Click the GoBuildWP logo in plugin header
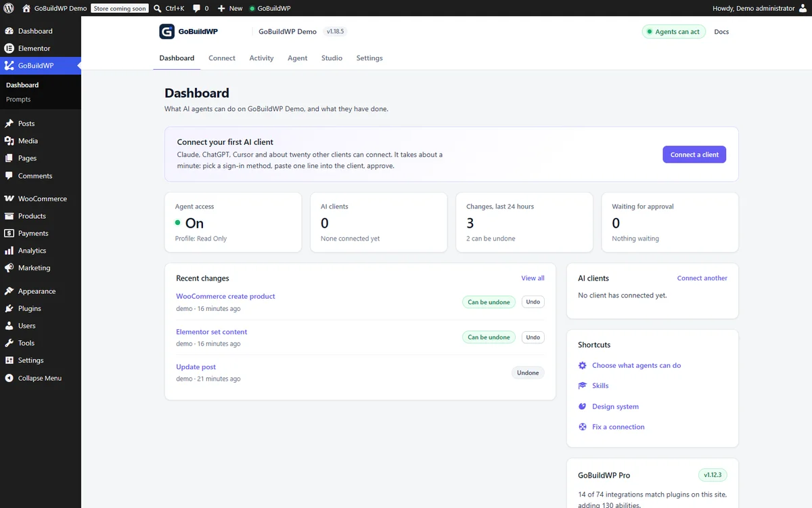Viewport: 812px width, 508px height. click(189, 32)
